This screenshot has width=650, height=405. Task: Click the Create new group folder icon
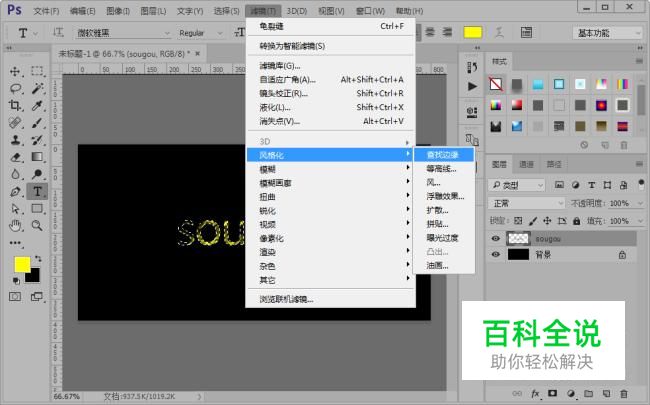[589, 393]
